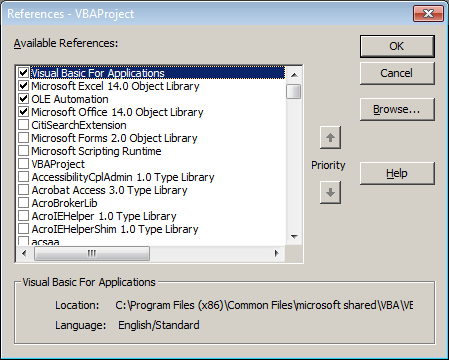Check AccessibilityCplAdmin 1.0 Type Library
The width and height of the screenshot is (449, 360).
click(23, 177)
